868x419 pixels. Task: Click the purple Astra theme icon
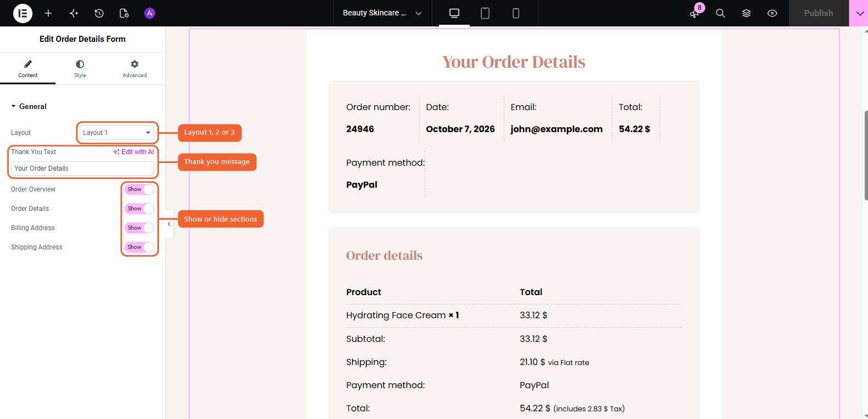(150, 13)
